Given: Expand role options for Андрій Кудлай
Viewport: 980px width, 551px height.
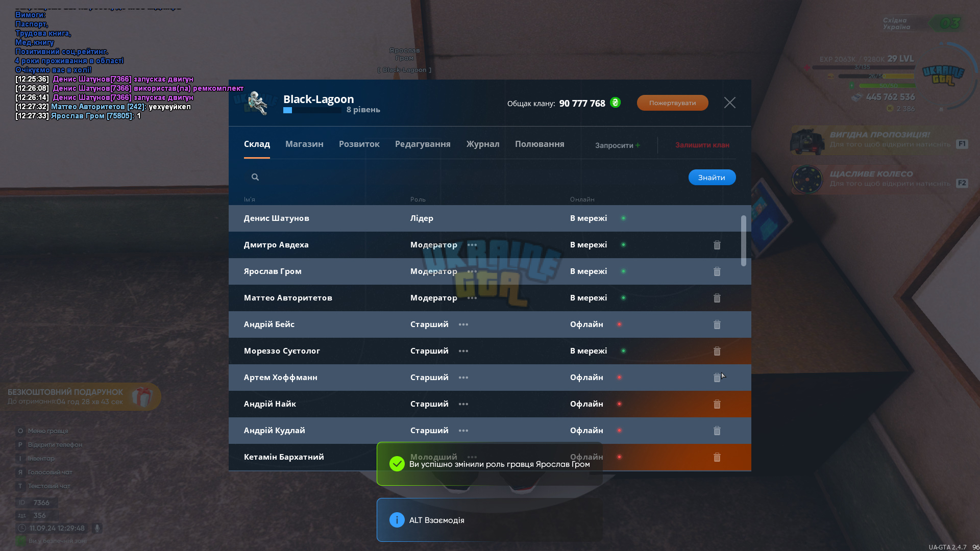Looking at the screenshot, I should pos(463,431).
